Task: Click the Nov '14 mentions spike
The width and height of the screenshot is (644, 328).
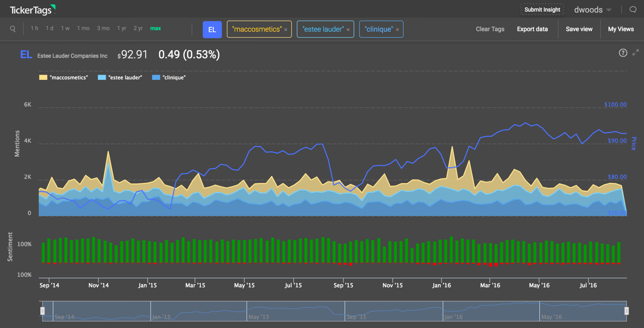Action: (108, 152)
